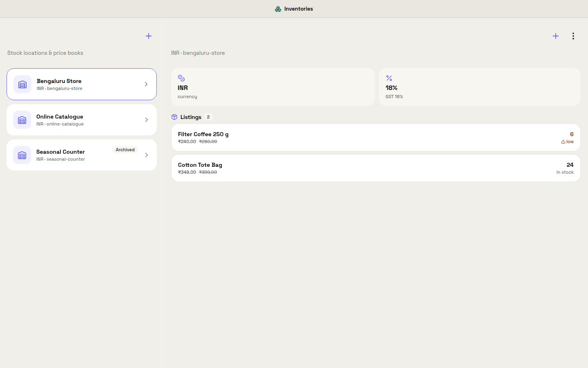The width and height of the screenshot is (588, 368).
Task: Open the three-dot more options menu
Action: (x=573, y=36)
